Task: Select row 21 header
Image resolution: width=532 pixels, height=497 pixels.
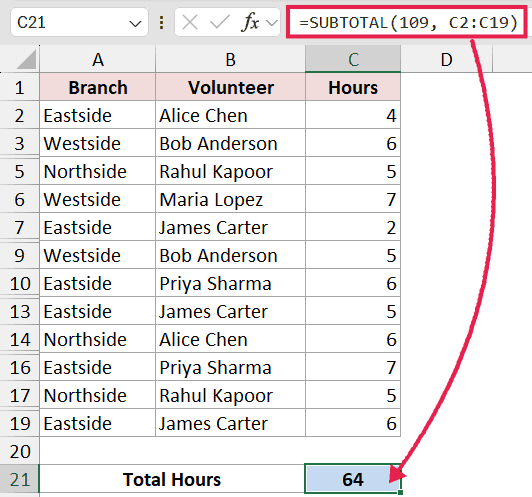Action: 20,479
